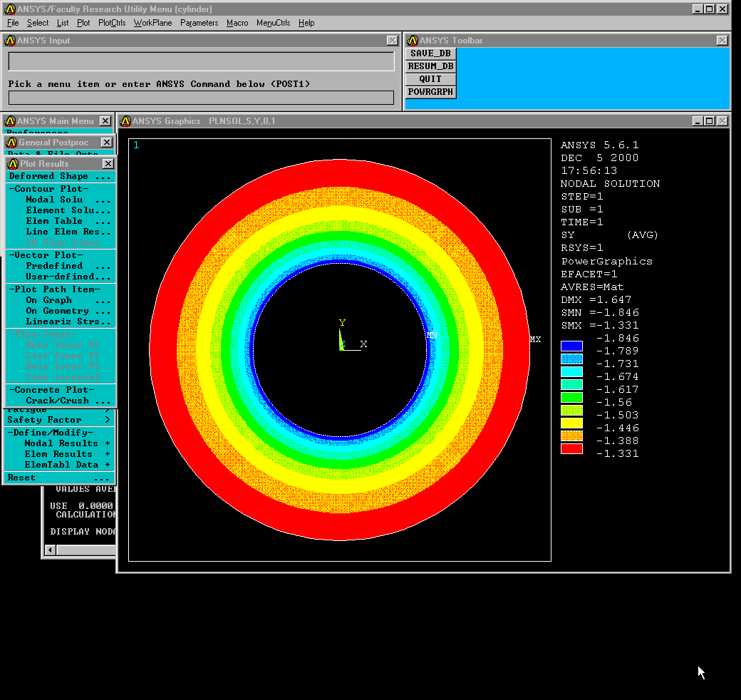Click the POWRGRPH toolbar button
Image resolution: width=741 pixels, height=700 pixels.
click(x=430, y=92)
